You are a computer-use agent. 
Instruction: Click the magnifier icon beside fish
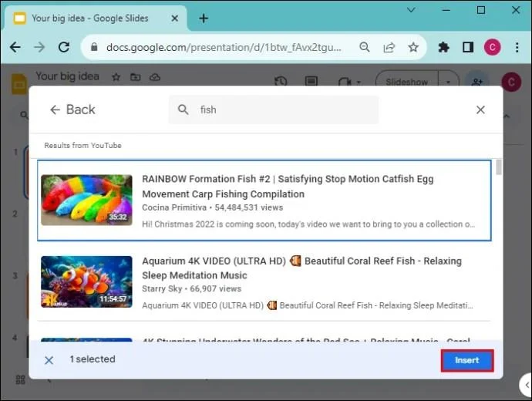[184, 110]
